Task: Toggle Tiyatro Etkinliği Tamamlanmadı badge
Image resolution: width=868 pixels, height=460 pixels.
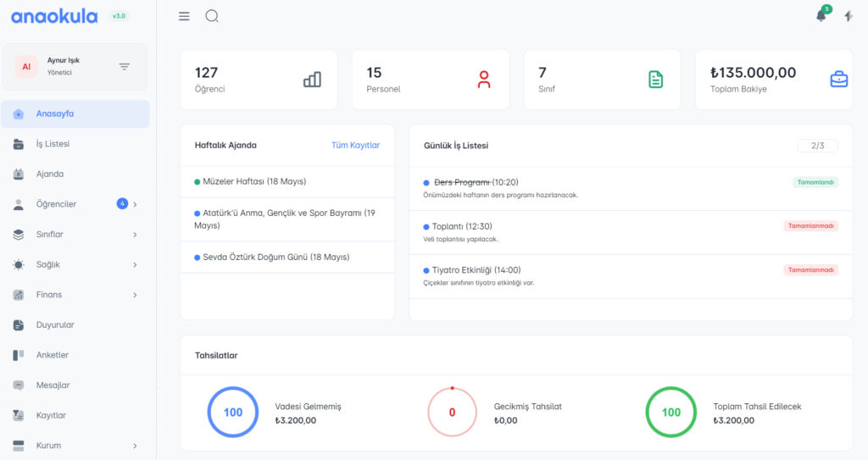Action: pos(810,270)
